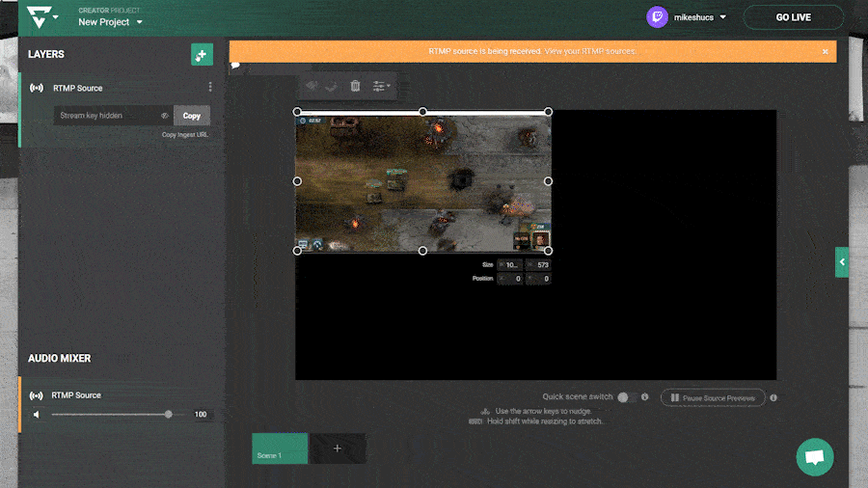The height and width of the screenshot is (488, 868).
Task: Click the game video source thumbnail
Action: (423, 182)
